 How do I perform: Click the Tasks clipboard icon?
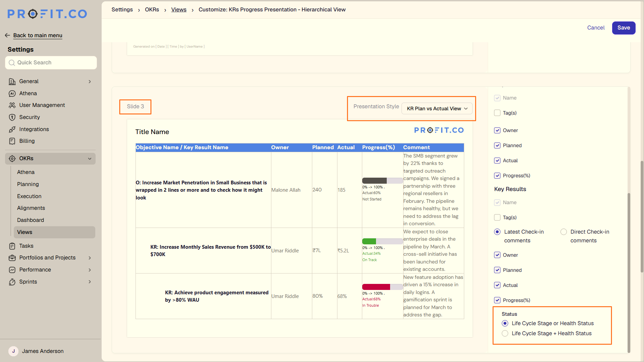click(12, 246)
